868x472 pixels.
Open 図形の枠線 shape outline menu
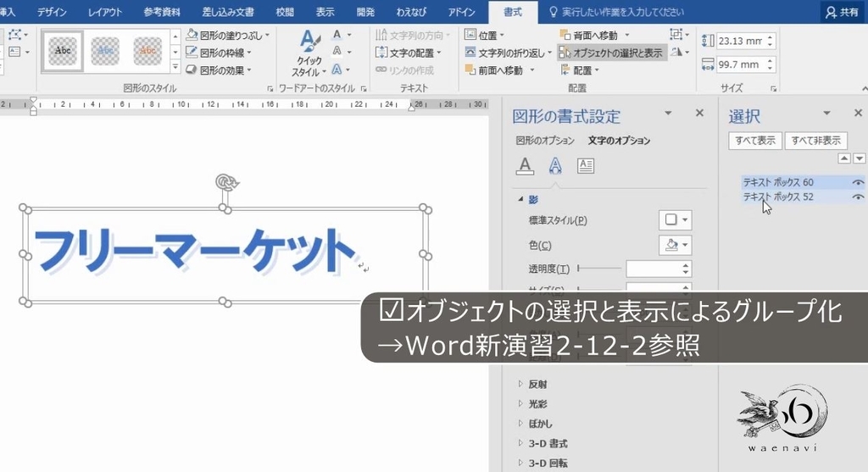(x=220, y=53)
